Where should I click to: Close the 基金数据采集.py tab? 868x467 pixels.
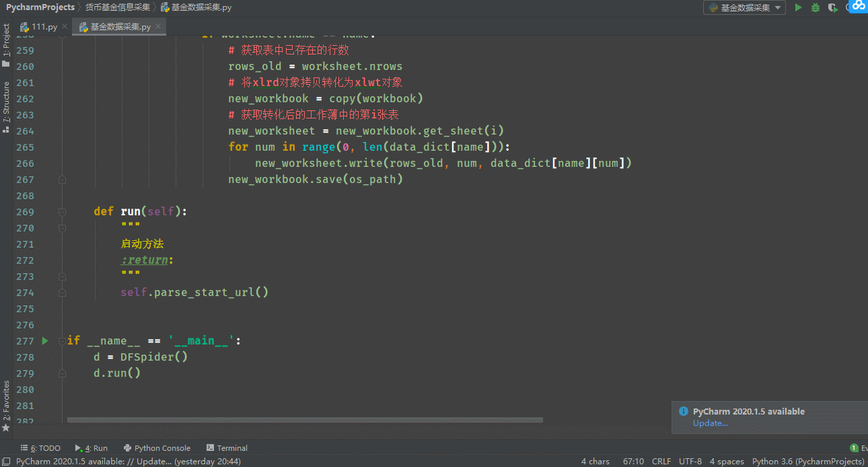click(159, 26)
